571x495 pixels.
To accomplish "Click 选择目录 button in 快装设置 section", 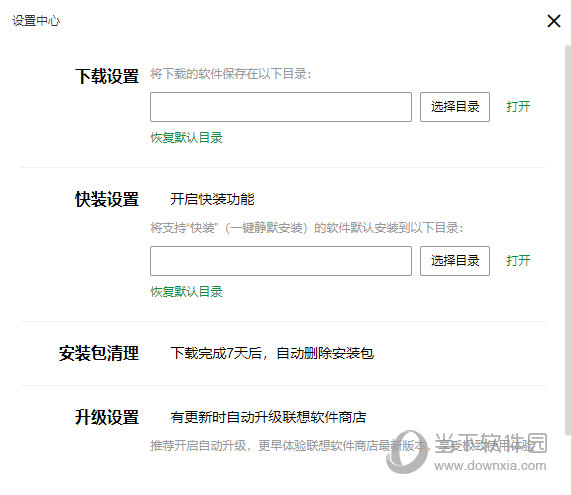I will click(455, 261).
